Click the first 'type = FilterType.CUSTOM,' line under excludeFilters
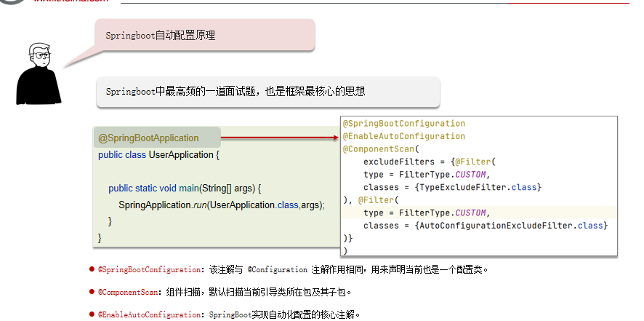The height and width of the screenshot is (321, 644). [427, 175]
